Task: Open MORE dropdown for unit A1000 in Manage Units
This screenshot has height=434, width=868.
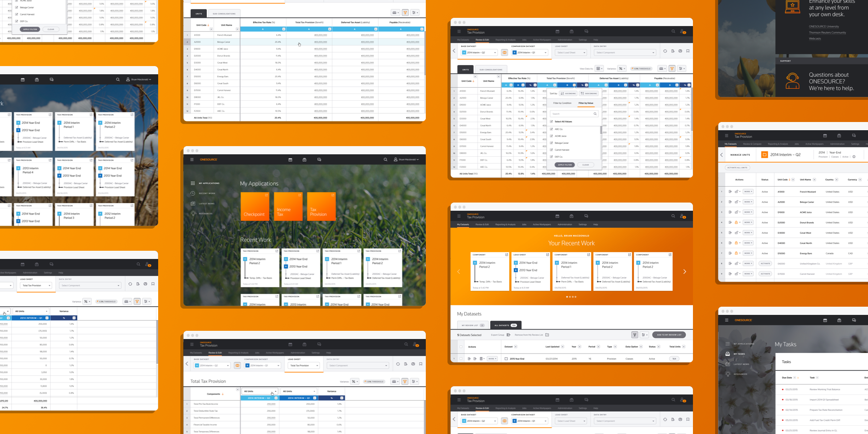Action: point(747,191)
